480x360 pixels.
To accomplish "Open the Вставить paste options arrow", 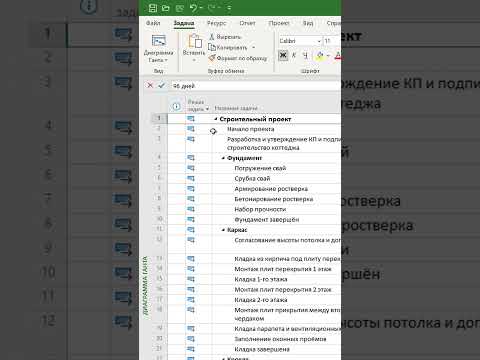I will pos(194,60).
